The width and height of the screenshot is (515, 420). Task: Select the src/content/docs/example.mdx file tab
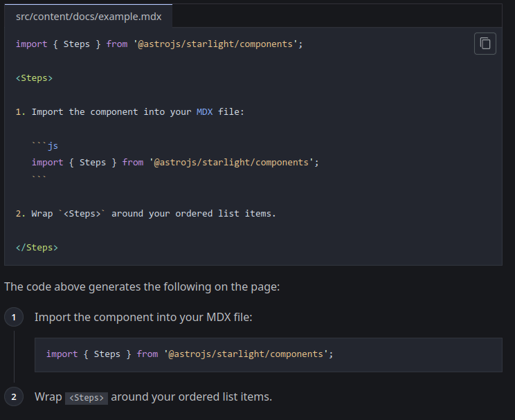coord(89,16)
